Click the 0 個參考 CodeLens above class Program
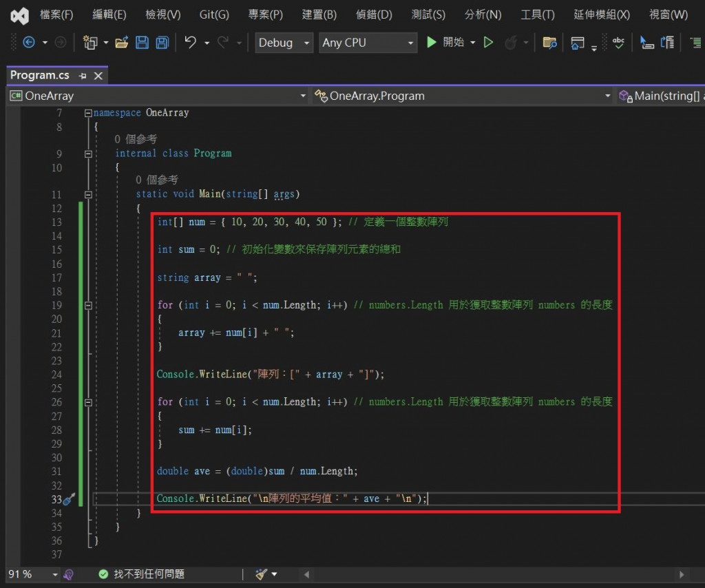This screenshot has height=588, width=705. pos(136,139)
